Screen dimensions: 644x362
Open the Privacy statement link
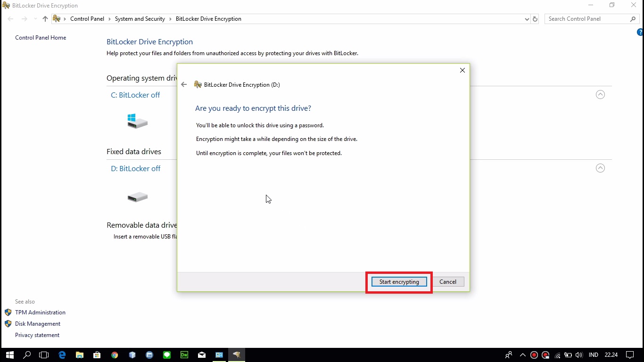(37, 335)
